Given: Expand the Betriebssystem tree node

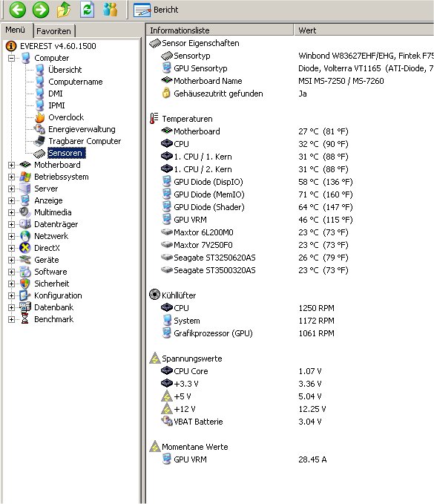Looking at the screenshot, I should (x=12, y=177).
